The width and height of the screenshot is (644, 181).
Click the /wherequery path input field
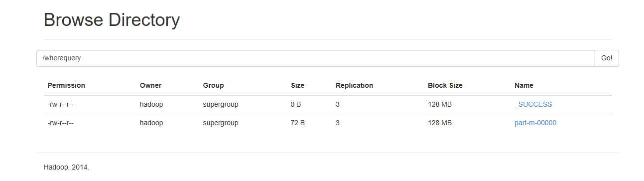pyautogui.click(x=315, y=58)
